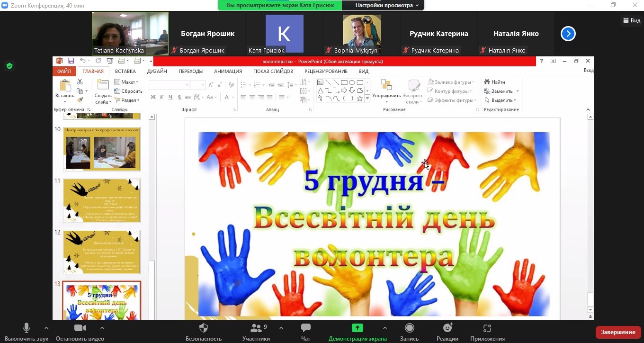The image size is (644, 343).
Task: Open the Реакции reactions menu
Action: (x=447, y=328)
